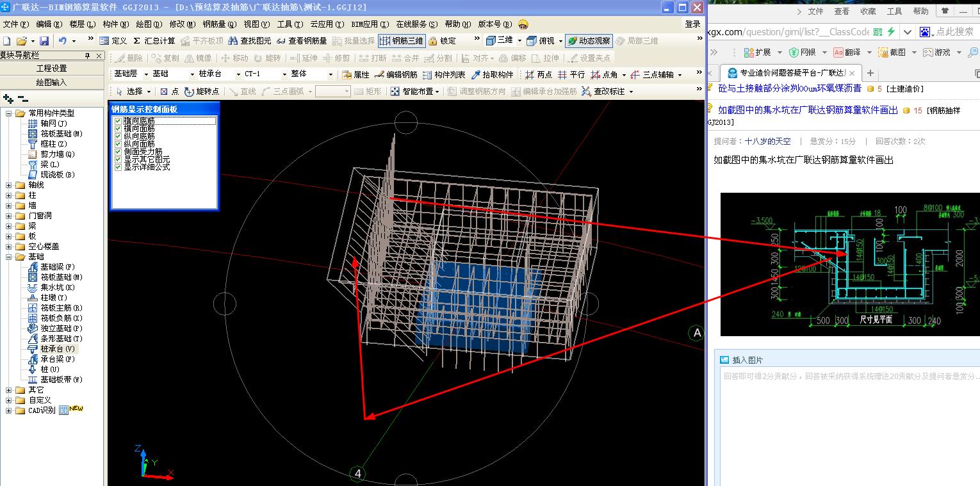
Task: Open a project with the folder icon
Action: pyautogui.click(x=21, y=41)
